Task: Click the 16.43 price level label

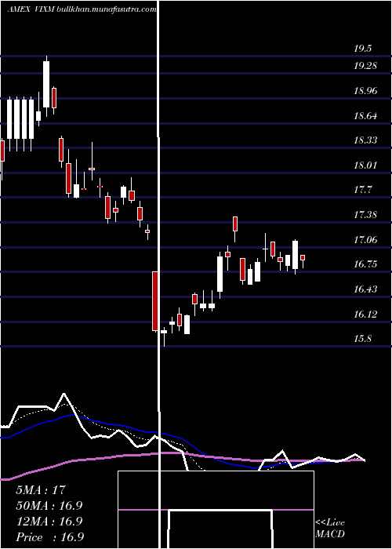Action: [365, 289]
